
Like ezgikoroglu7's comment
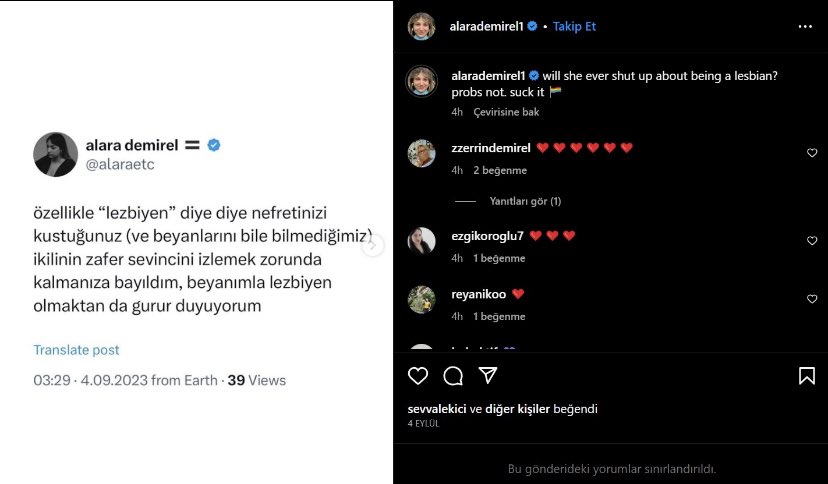pyautogui.click(x=812, y=241)
